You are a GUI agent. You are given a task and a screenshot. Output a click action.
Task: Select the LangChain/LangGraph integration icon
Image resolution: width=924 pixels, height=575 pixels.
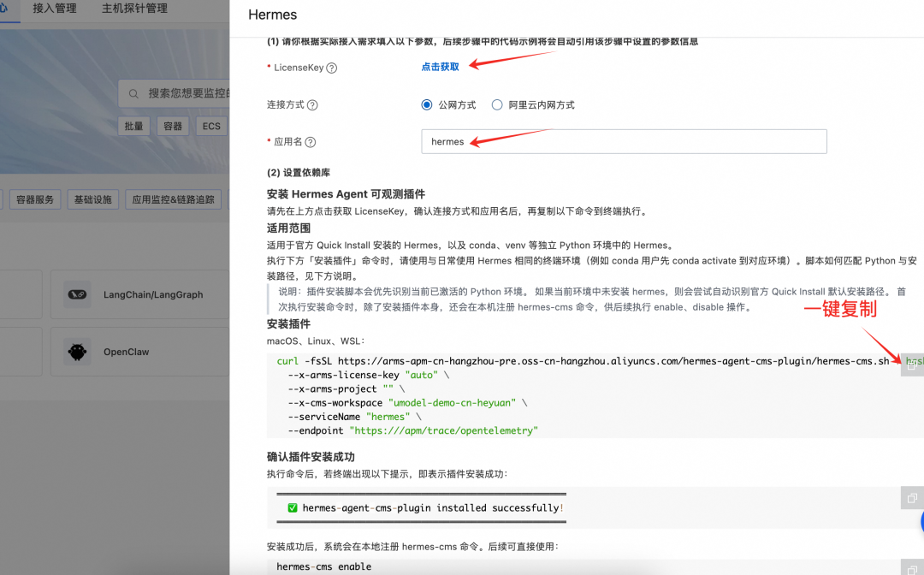point(76,293)
